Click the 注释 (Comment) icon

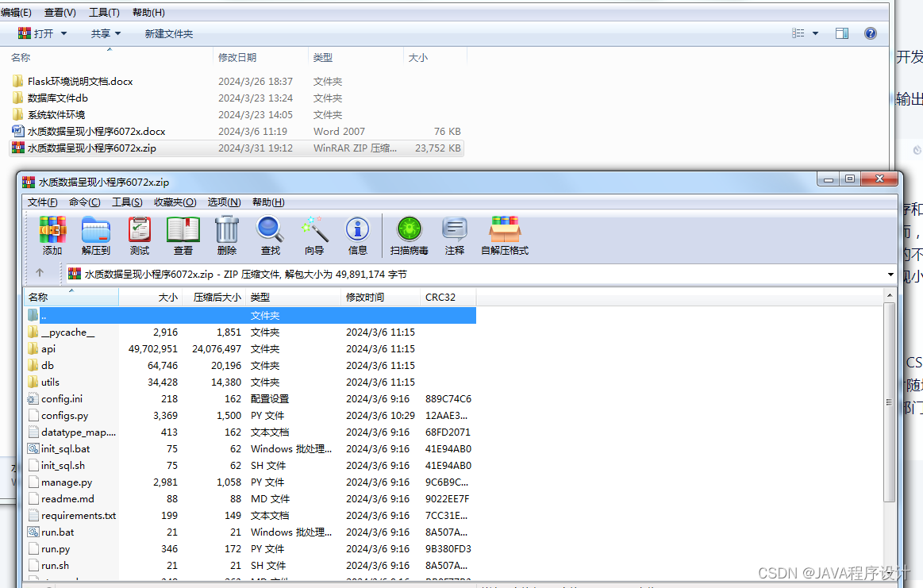[454, 236]
